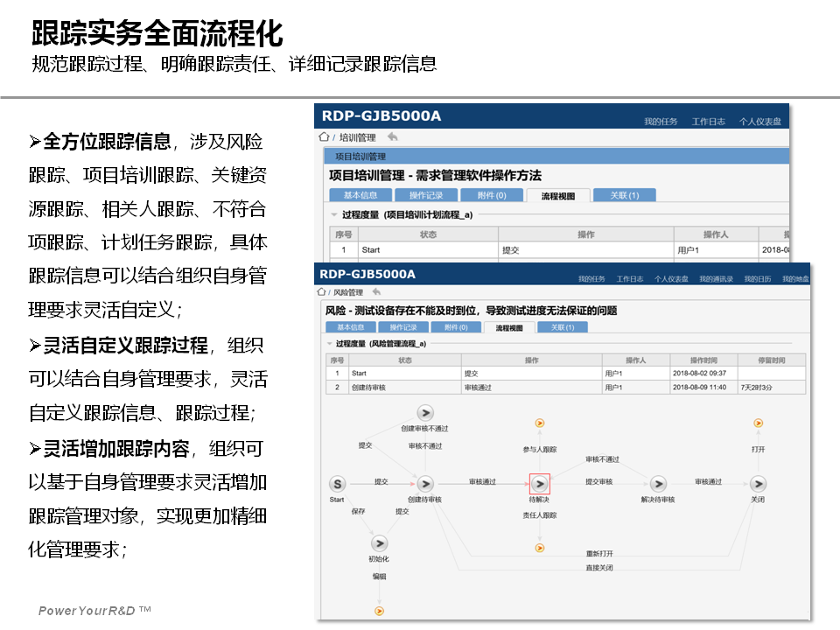Viewport: 840px width, 630px height.
Task: Open the 关联 (1) tab in the training window
Action: pos(625,195)
